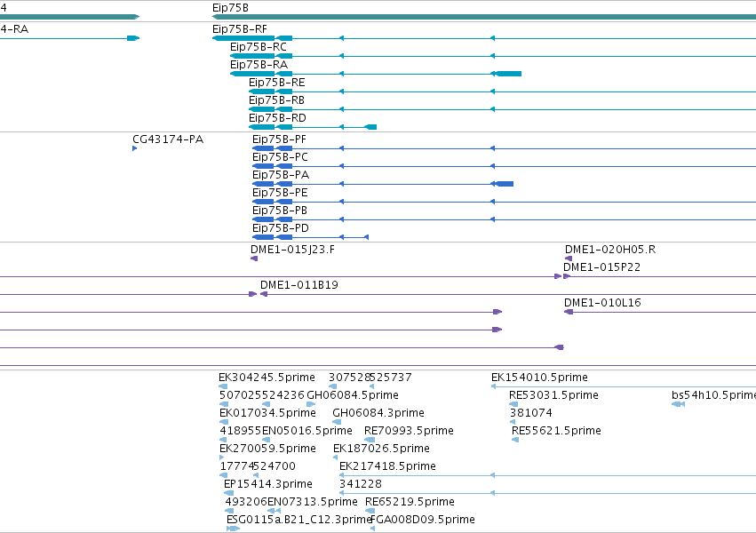Click the EK017034.5prime EST label
This screenshot has width=756, height=533.
[x=267, y=413]
